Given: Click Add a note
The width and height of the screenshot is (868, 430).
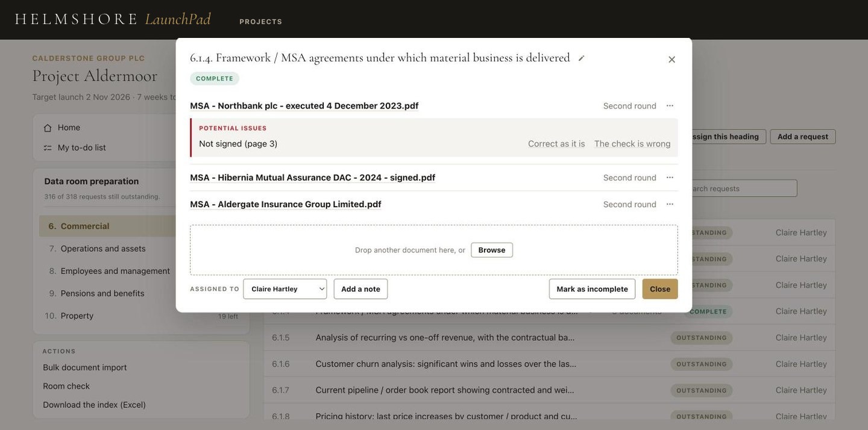Looking at the screenshot, I should [x=360, y=289].
